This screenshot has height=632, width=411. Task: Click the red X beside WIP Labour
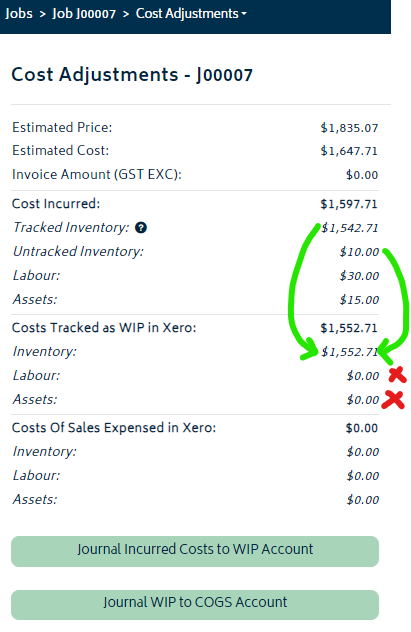(x=397, y=374)
